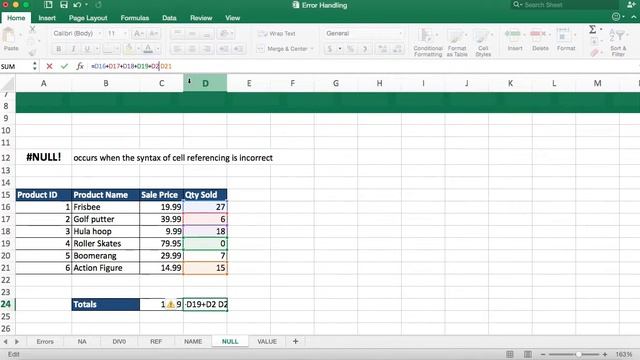The width and height of the screenshot is (640, 360).
Task: Click the Format cells icon
Action: 565,35
